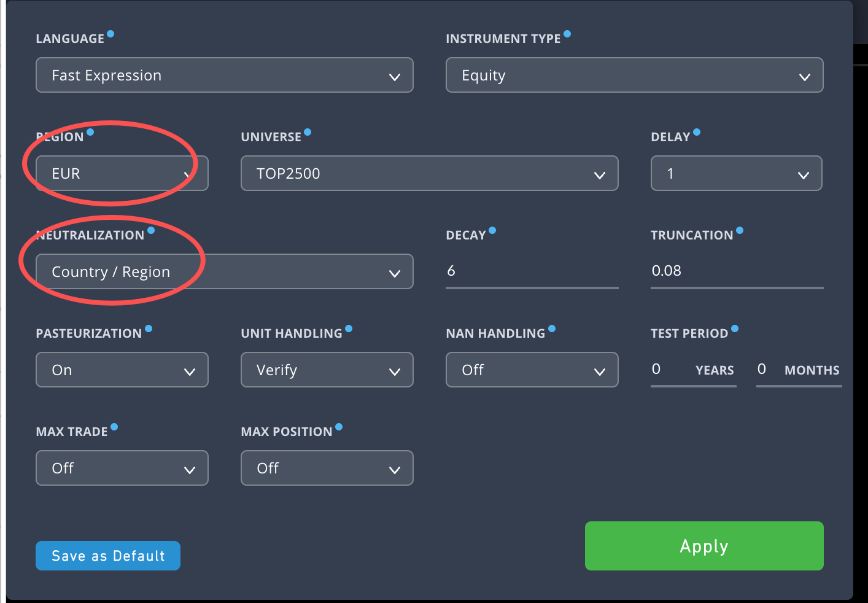This screenshot has height=603, width=868.
Task: Click the Save as Default button
Action: [108, 556]
